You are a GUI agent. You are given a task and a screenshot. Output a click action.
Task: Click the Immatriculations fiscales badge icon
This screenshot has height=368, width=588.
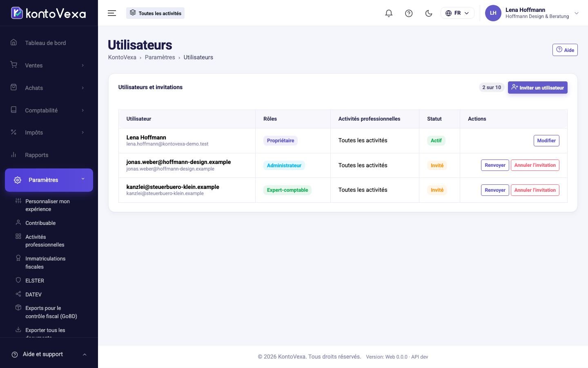pyautogui.click(x=18, y=258)
